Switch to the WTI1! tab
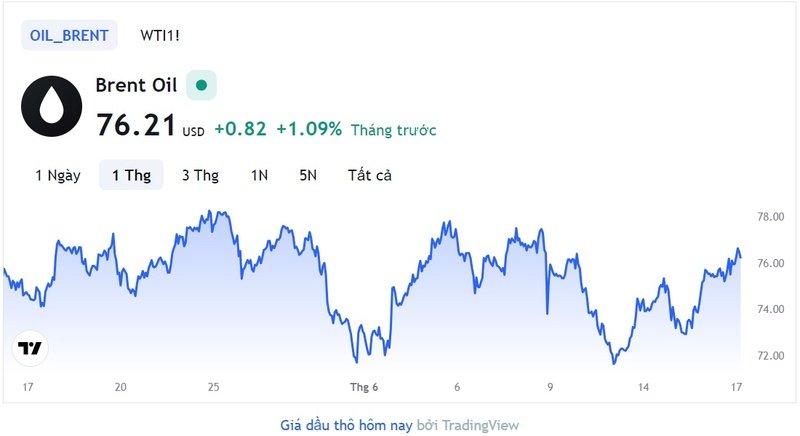This screenshot has width=800, height=436. click(x=160, y=36)
